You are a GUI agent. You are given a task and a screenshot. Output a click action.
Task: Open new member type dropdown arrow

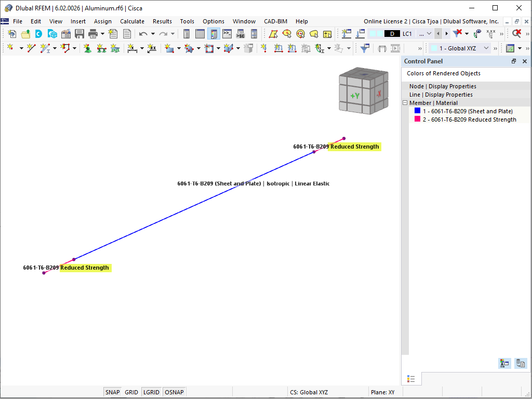55,48
